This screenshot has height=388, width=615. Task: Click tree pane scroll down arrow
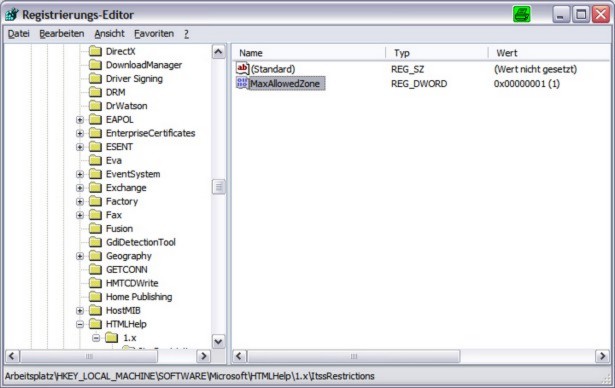[x=218, y=341]
